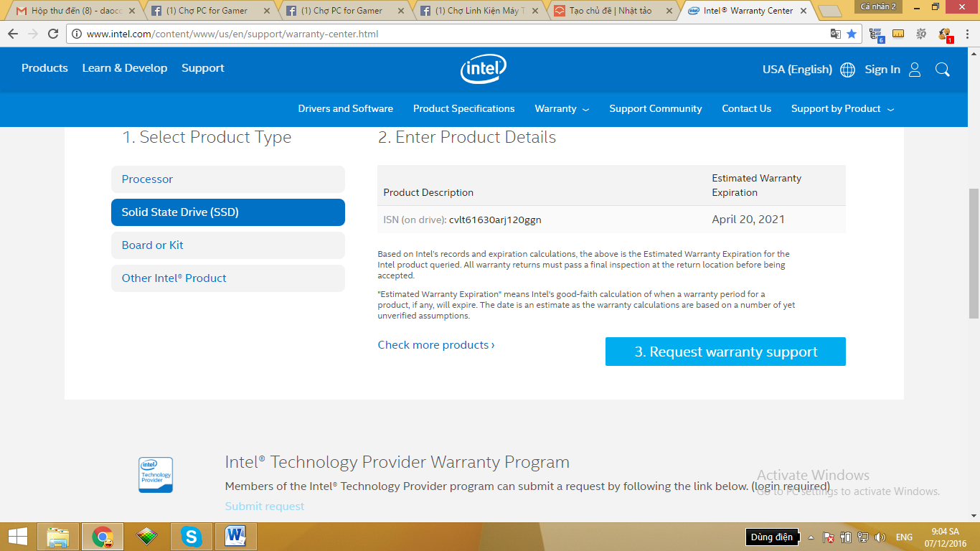The height and width of the screenshot is (551, 980).
Task: Open Microsoft Word from taskbar
Action: [235, 537]
